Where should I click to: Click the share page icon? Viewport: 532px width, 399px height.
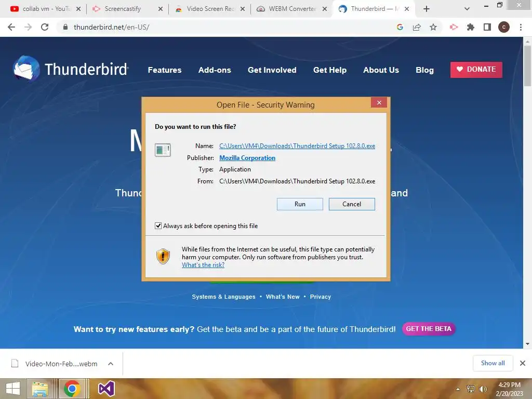417,27
